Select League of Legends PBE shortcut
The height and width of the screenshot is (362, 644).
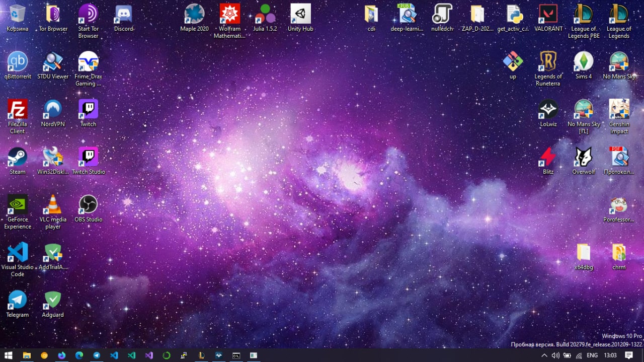[584, 22]
